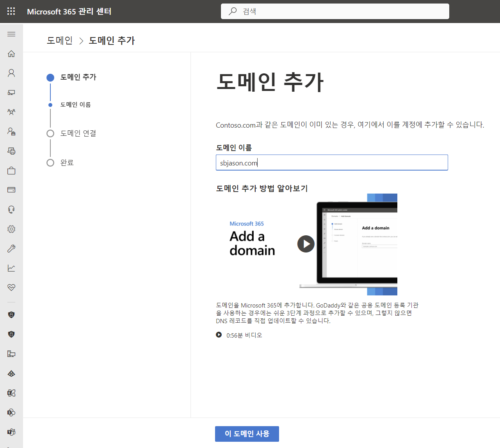Click the magnifier icon in search box

(233, 11)
